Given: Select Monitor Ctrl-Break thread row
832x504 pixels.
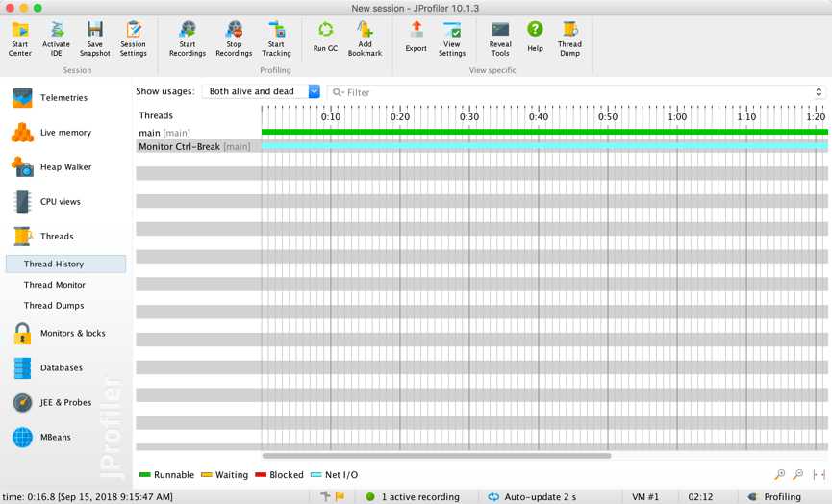Looking at the screenshot, I should tap(198, 146).
